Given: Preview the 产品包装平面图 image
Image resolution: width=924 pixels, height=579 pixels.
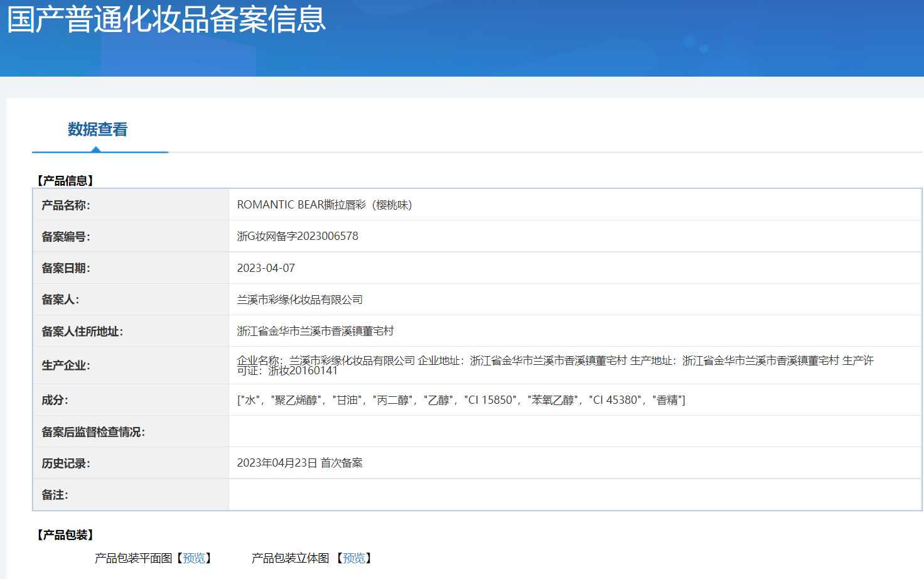Looking at the screenshot, I should [193, 558].
